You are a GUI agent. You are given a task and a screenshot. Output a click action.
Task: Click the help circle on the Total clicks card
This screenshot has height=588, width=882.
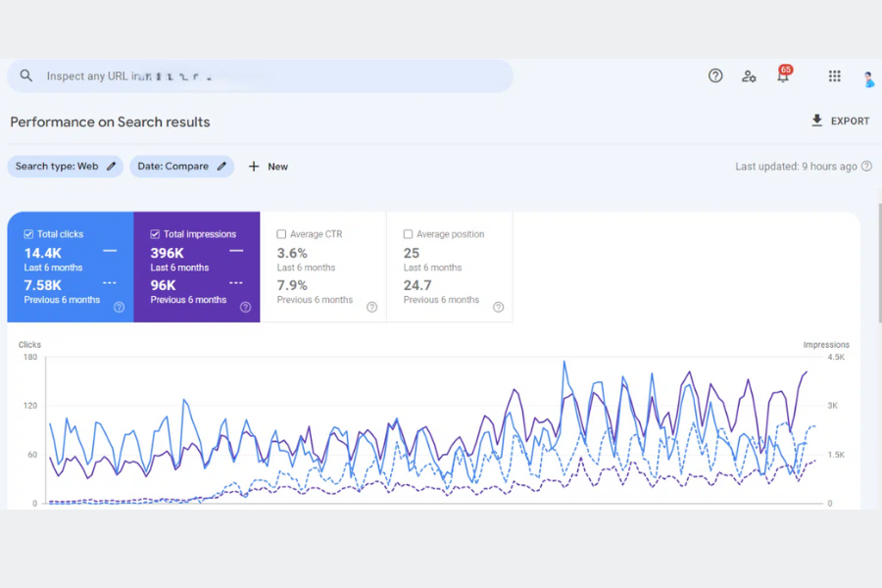point(119,307)
